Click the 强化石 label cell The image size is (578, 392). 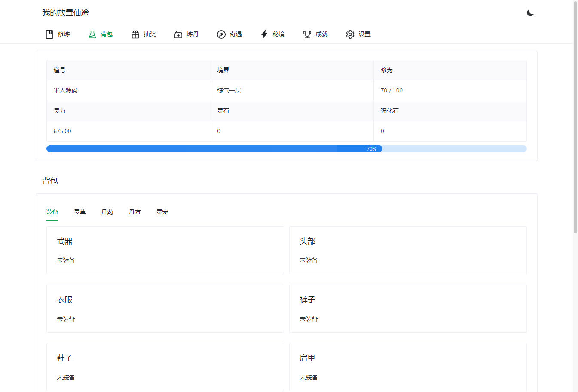click(450, 111)
